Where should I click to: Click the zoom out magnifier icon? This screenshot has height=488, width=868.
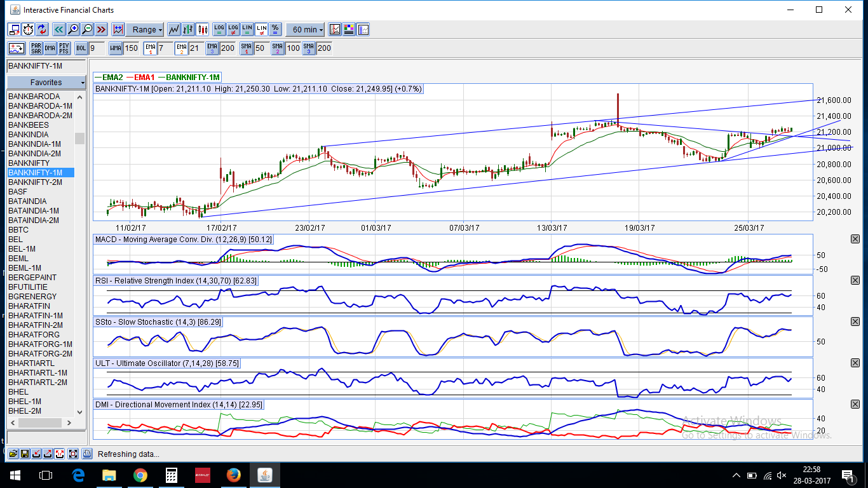(x=87, y=29)
